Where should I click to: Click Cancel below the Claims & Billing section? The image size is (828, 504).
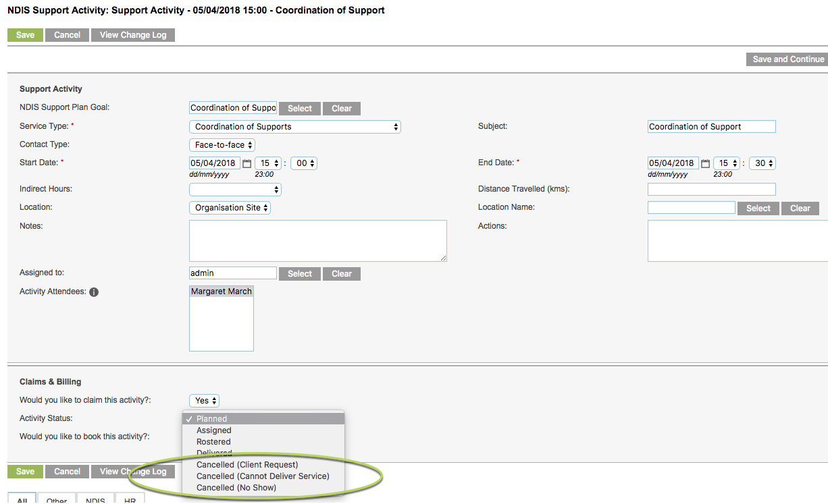tap(68, 472)
